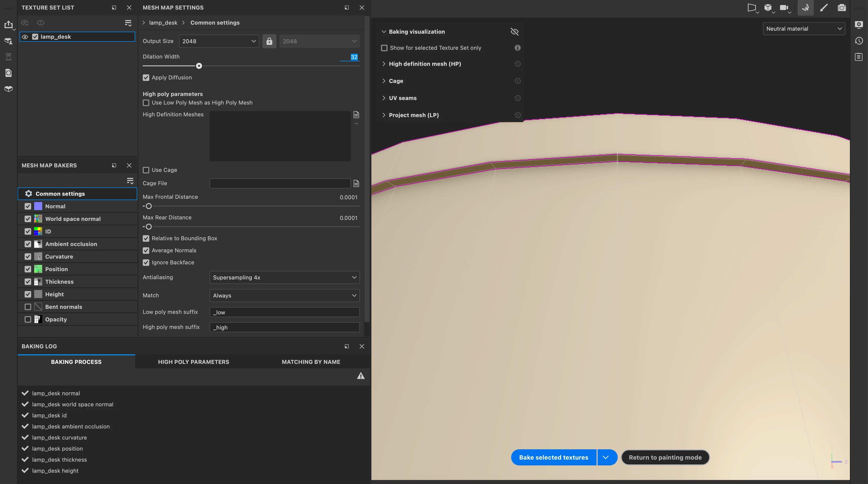Open High Definition Meshes file browser icon
The image size is (868, 484).
[x=356, y=115]
